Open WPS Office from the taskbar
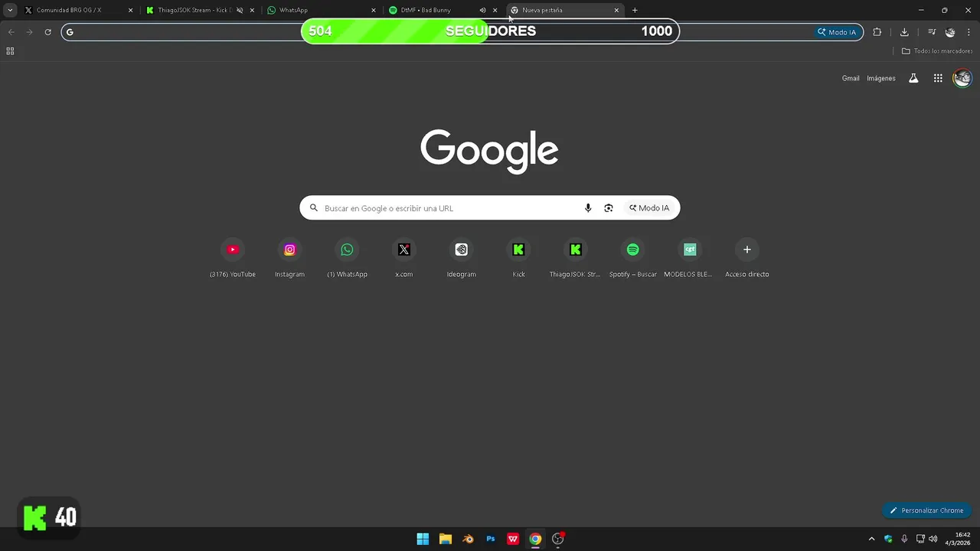The height and width of the screenshot is (551, 980). (x=513, y=539)
